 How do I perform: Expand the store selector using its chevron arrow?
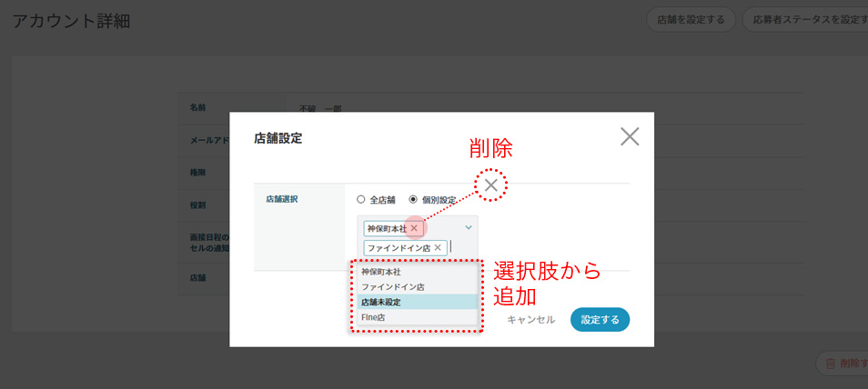click(x=469, y=227)
